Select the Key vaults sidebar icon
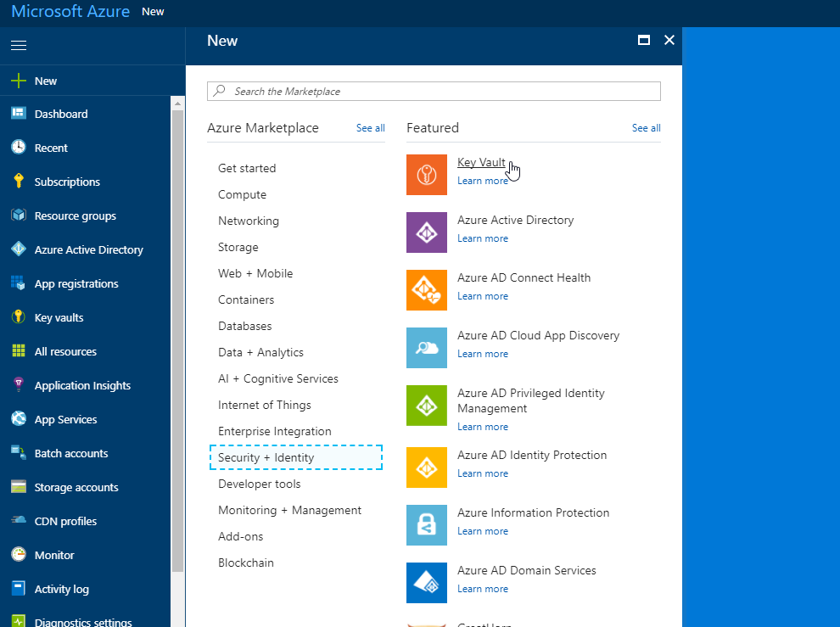This screenshot has height=627, width=840. coord(19,316)
